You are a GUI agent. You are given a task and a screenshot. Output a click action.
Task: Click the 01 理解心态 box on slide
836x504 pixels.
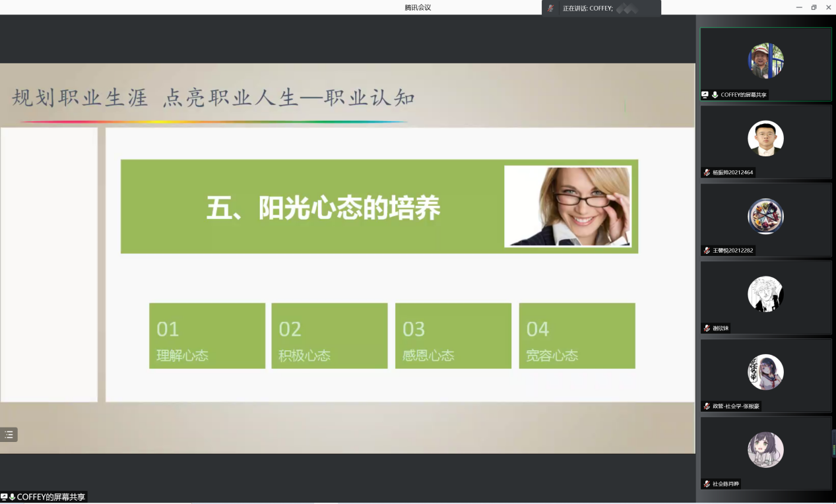207,336
